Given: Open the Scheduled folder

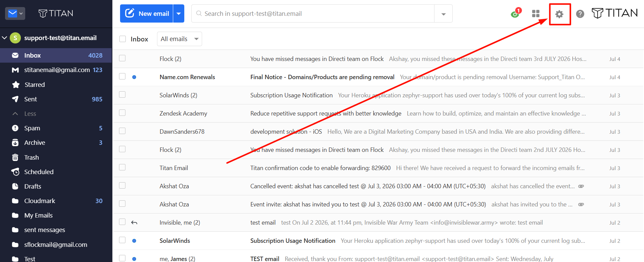Looking at the screenshot, I should pyautogui.click(x=56, y=172).
